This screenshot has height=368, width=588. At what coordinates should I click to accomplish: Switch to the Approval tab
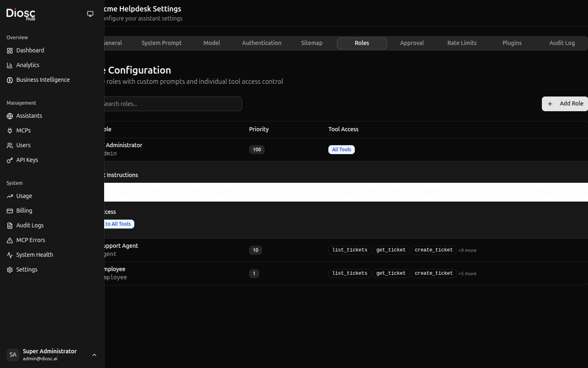coord(412,43)
